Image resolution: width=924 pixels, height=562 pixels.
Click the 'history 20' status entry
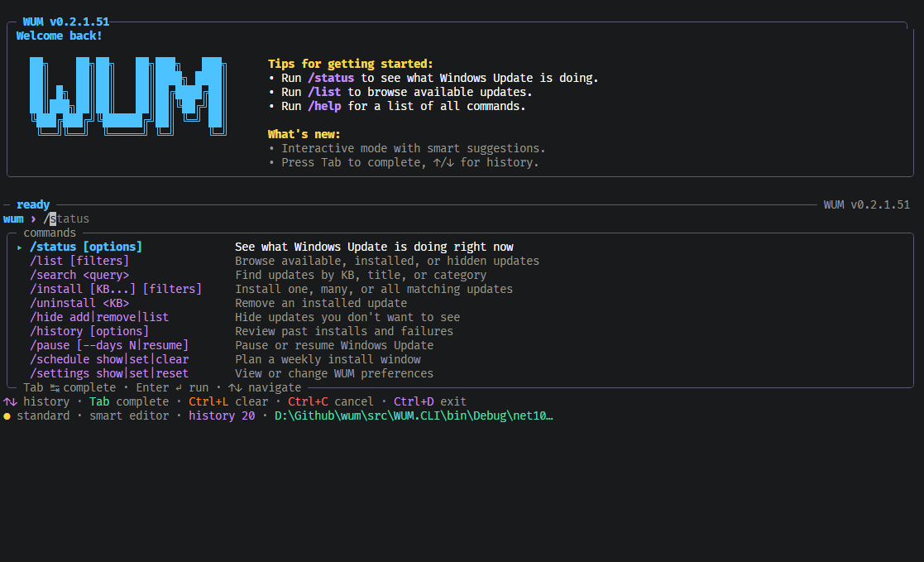[x=223, y=415]
